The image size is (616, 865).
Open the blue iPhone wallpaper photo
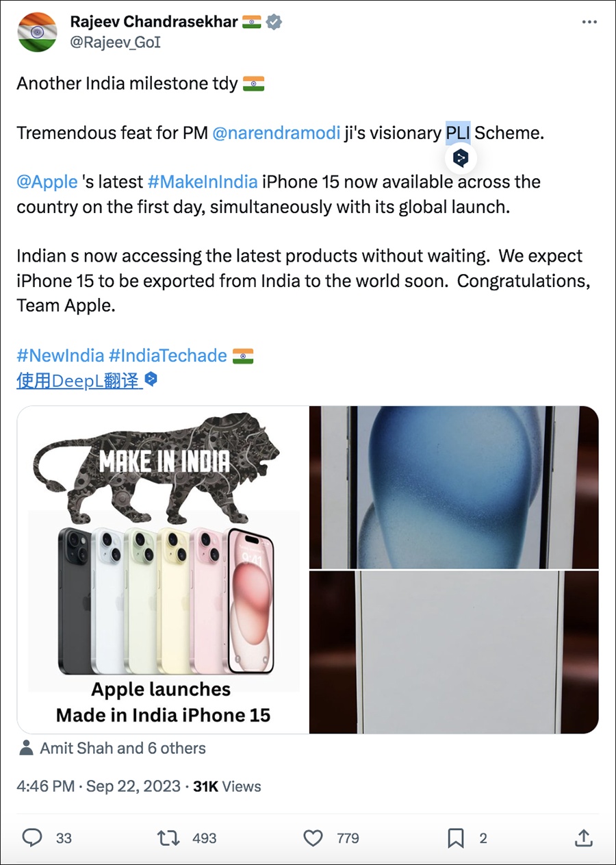coord(454,488)
